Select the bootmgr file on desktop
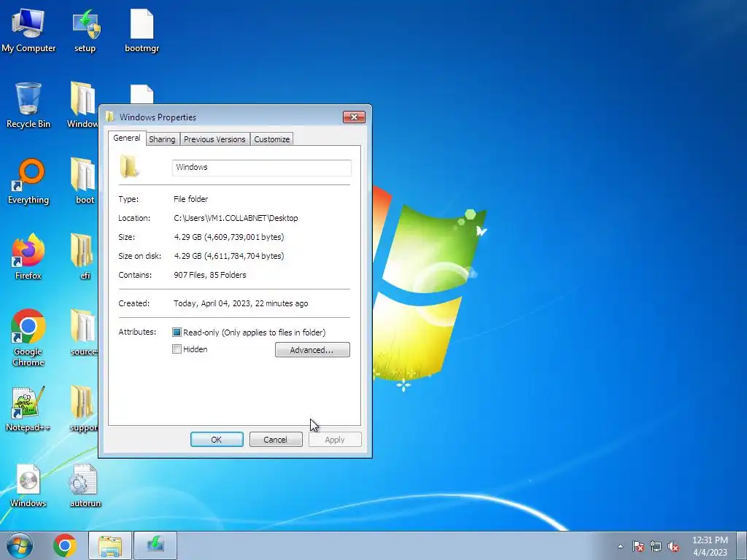Image resolution: width=747 pixels, height=560 pixels. point(142,31)
